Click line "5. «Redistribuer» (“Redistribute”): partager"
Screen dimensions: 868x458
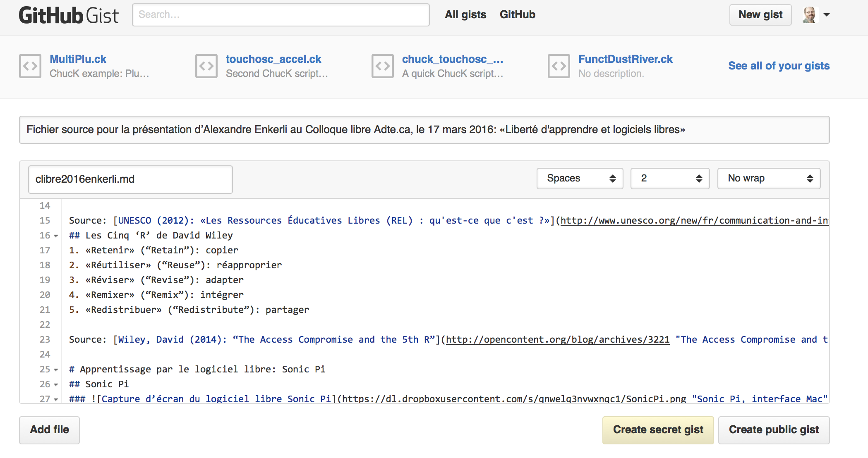(189, 310)
